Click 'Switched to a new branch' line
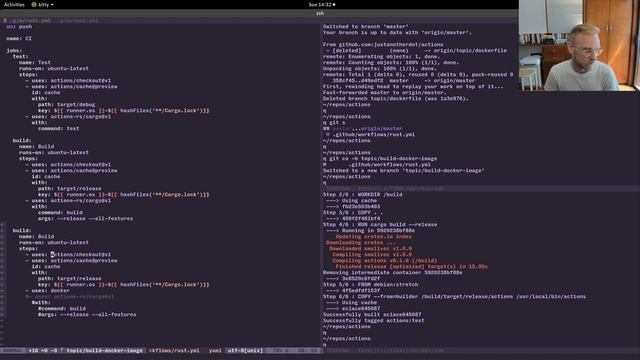This screenshot has width=640, height=360. (404, 171)
